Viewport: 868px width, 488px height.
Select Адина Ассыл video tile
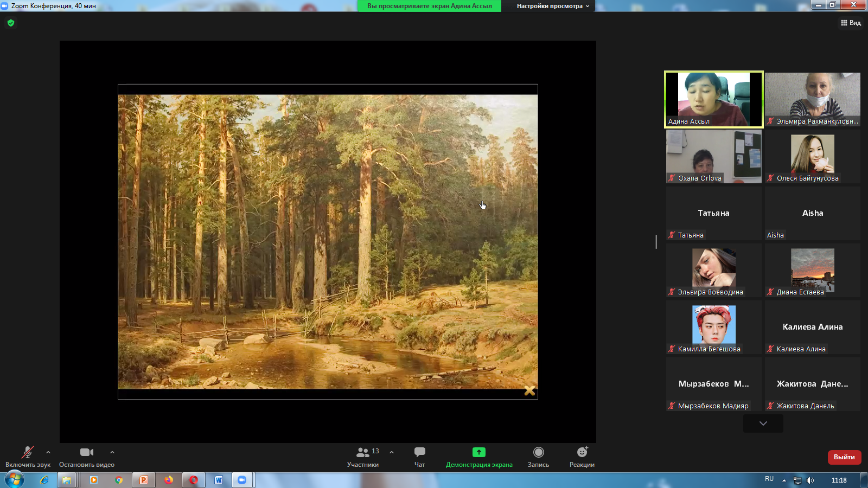714,100
